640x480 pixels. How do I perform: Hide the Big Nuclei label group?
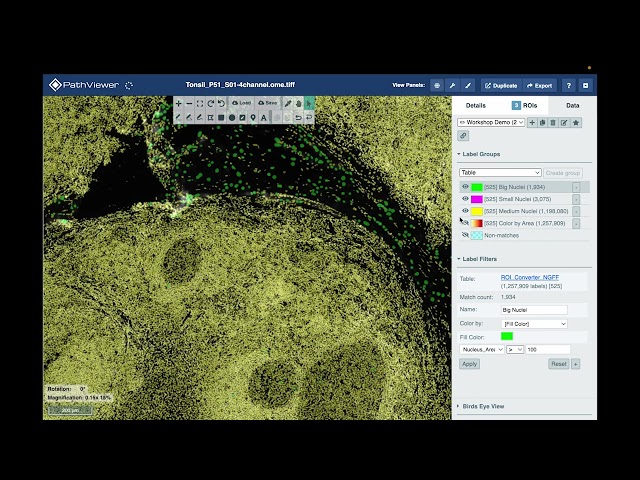coord(465,187)
